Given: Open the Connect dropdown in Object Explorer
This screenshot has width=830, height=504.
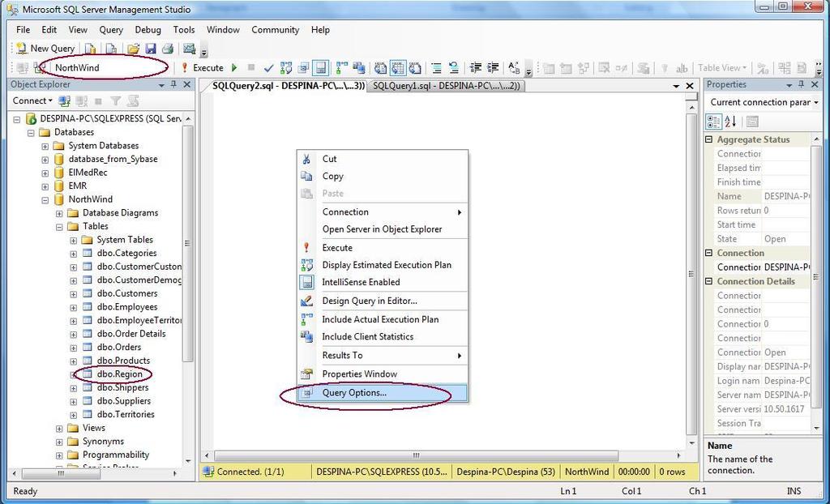Looking at the screenshot, I should point(32,100).
